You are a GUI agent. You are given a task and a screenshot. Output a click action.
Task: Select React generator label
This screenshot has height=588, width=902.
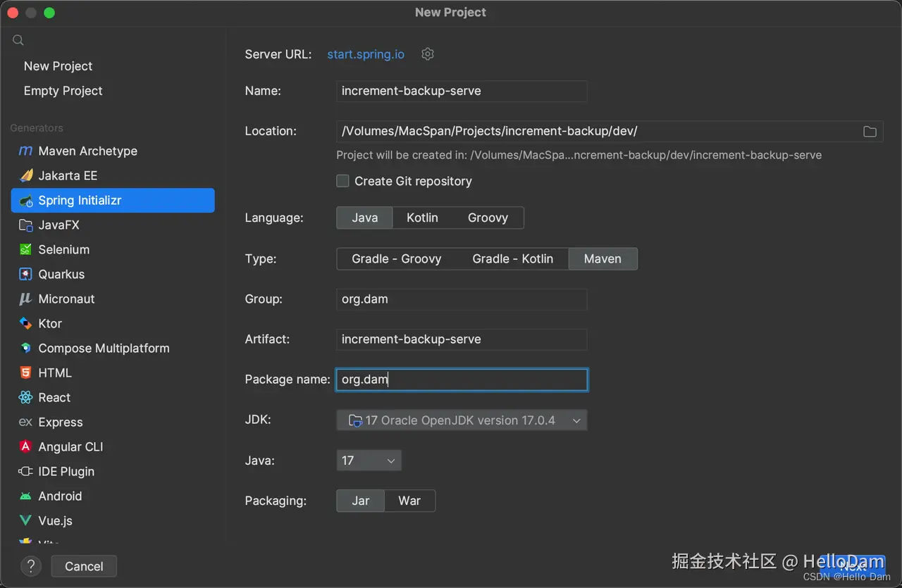[54, 397]
